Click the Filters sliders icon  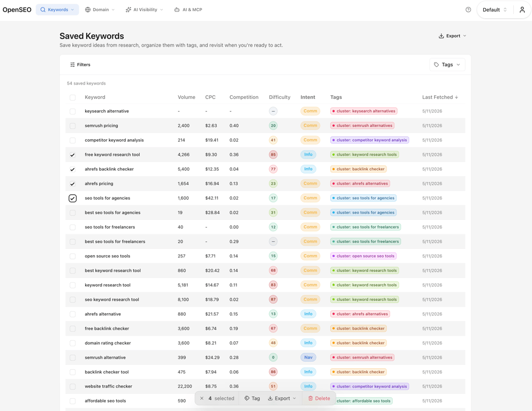tap(72, 64)
